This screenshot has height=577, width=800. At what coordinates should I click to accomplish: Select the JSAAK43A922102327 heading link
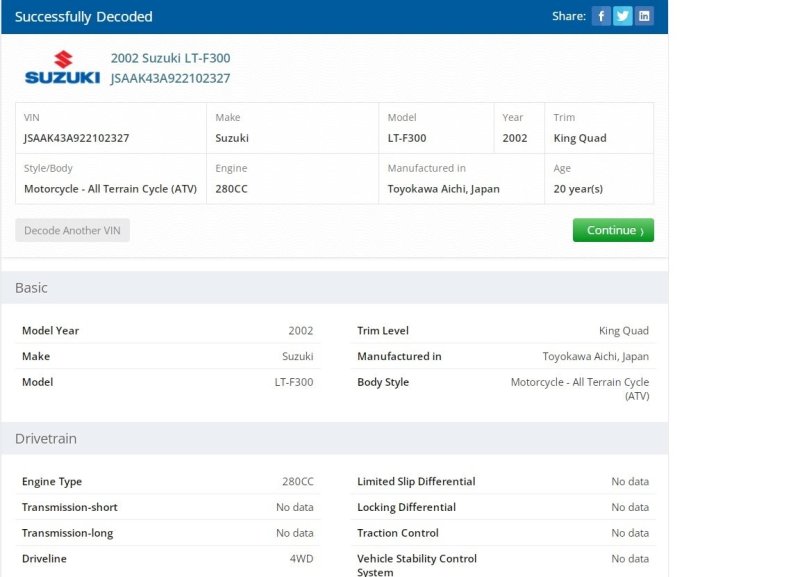[x=170, y=78]
